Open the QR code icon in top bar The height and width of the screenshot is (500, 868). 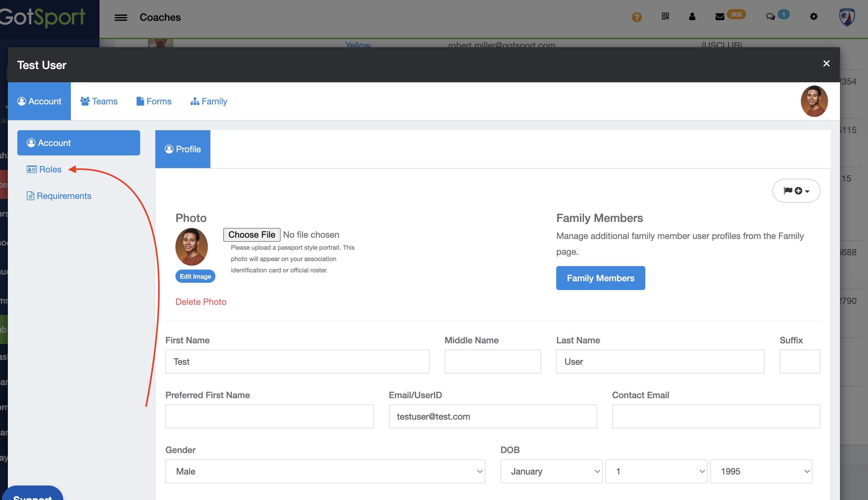click(x=665, y=16)
